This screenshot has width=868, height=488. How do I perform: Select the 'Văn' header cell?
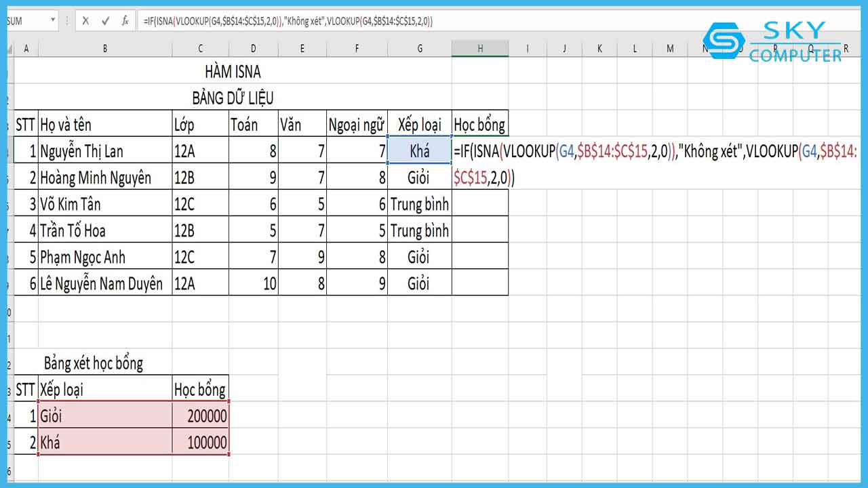(x=302, y=124)
